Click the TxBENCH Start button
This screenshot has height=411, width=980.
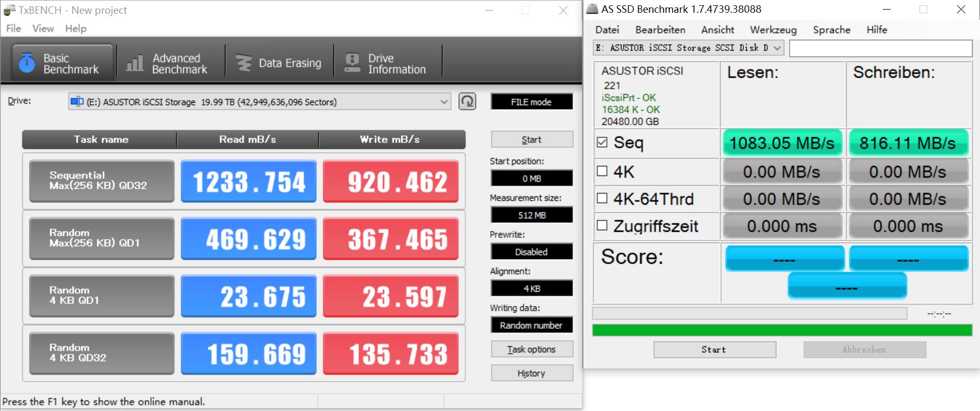coord(532,139)
